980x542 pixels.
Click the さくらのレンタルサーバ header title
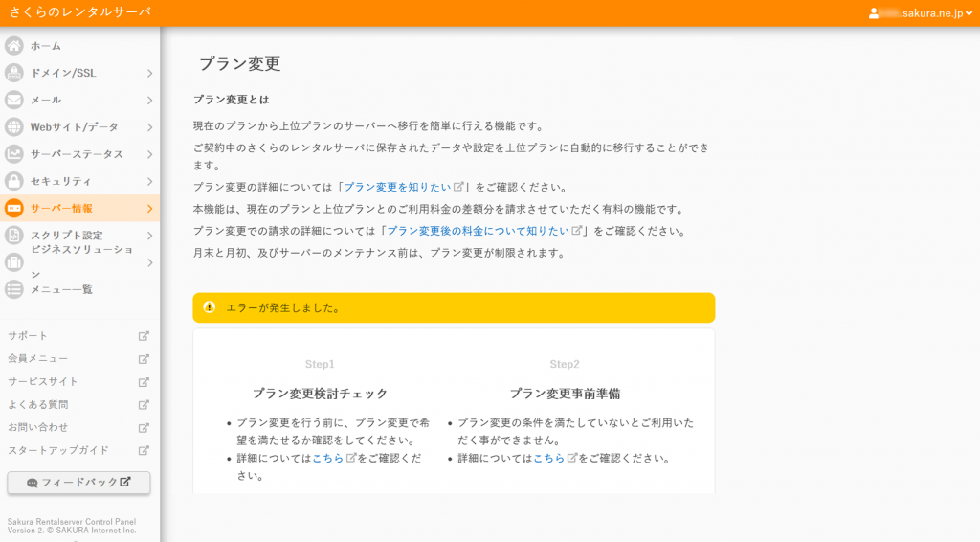click(x=80, y=12)
